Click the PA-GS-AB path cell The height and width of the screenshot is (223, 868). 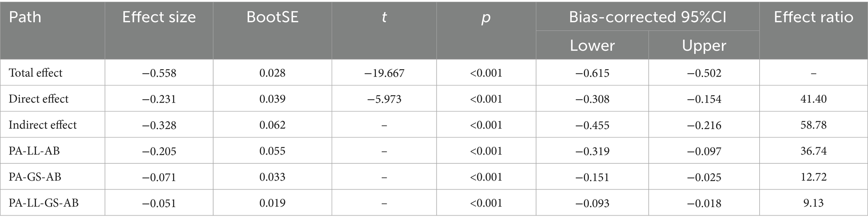coord(35,177)
